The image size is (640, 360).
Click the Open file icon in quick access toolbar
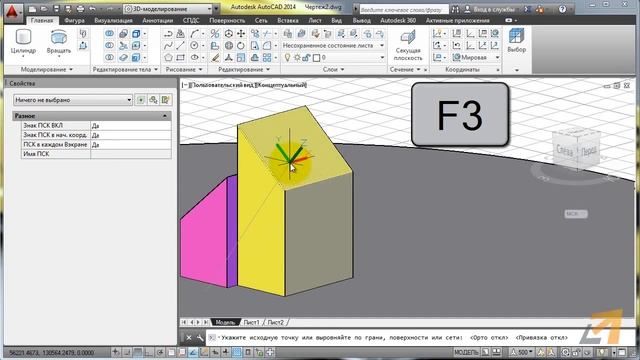[44, 9]
